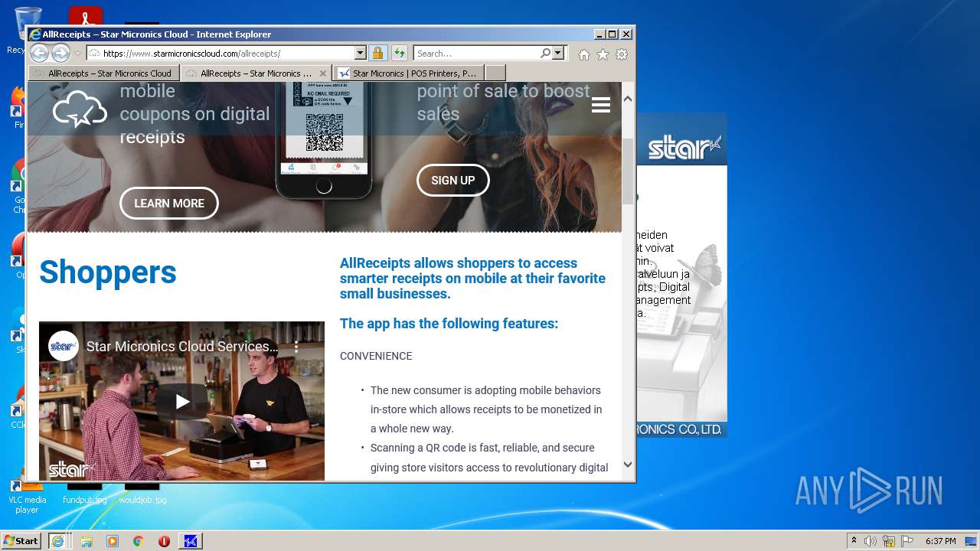Select the active AllReceipts tab with close button
This screenshot has height=551, width=980.
pos(256,73)
